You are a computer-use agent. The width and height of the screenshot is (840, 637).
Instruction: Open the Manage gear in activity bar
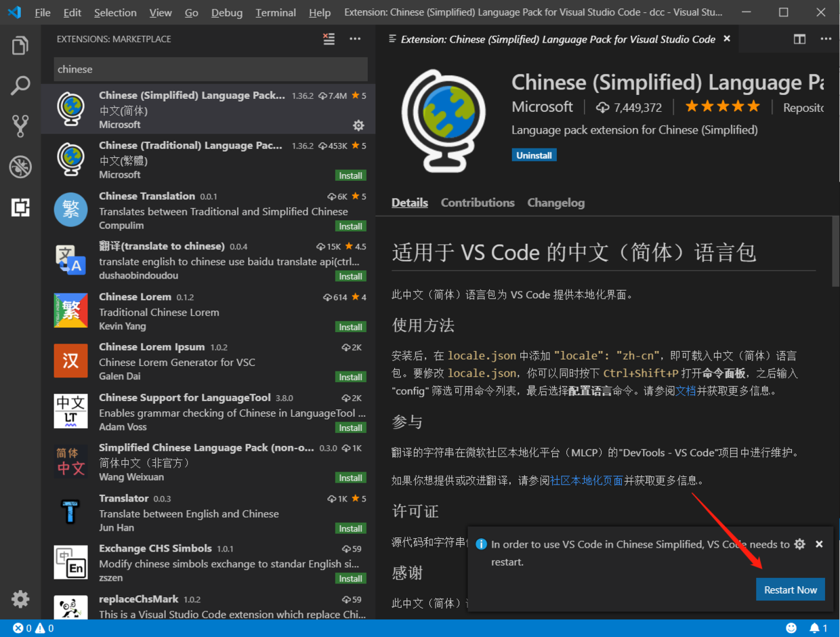[x=20, y=599]
